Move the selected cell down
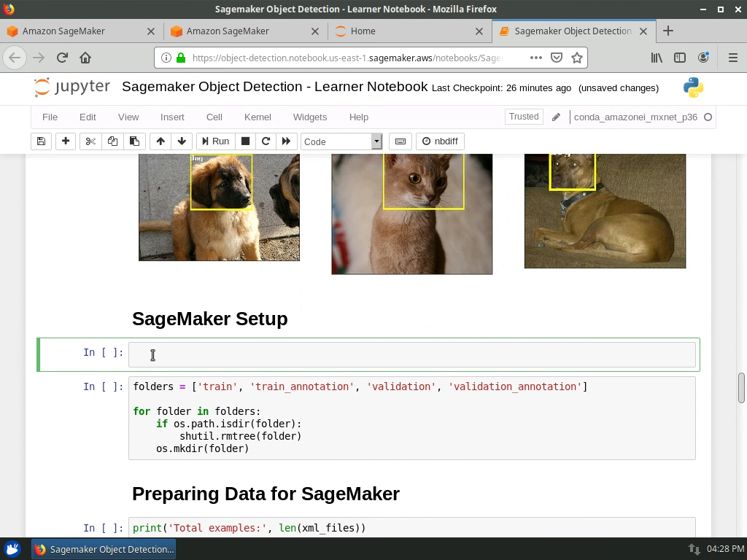This screenshot has height=560, width=747. (182, 141)
